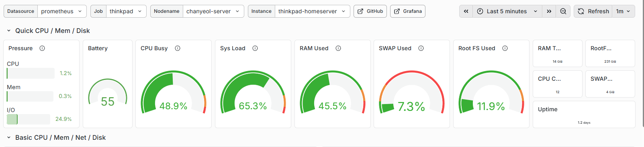The height and width of the screenshot is (147, 644).
Task: Click the 48.9% CPU Busy value
Action: click(x=174, y=106)
